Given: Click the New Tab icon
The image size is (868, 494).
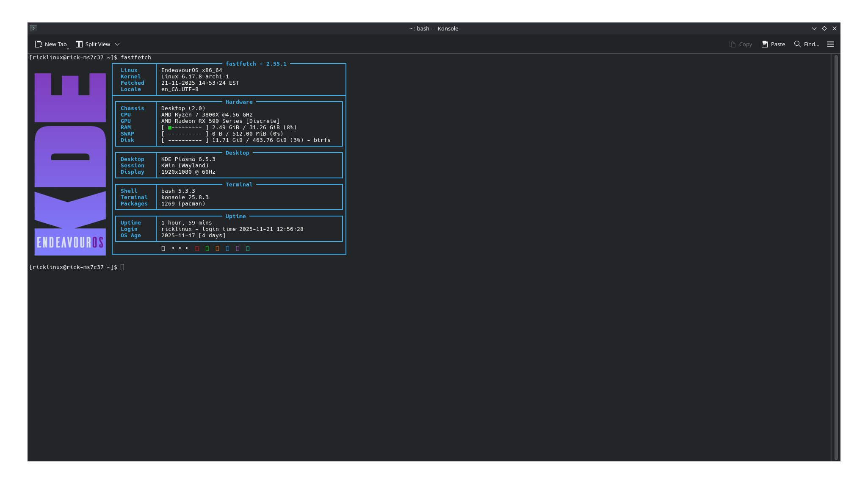Looking at the screenshot, I should tap(38, 44).
